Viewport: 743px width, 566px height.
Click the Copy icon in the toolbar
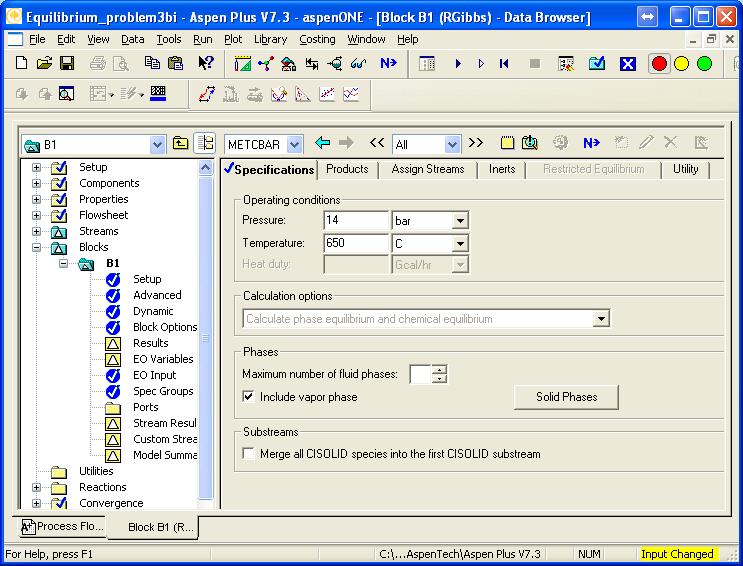pyautogui.click(x=152, y=63)
